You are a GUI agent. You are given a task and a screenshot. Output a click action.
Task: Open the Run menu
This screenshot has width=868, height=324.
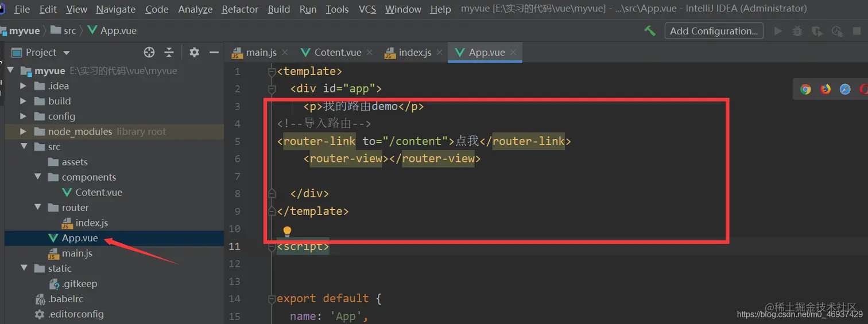pyautogui.click(x=308, y=9)
